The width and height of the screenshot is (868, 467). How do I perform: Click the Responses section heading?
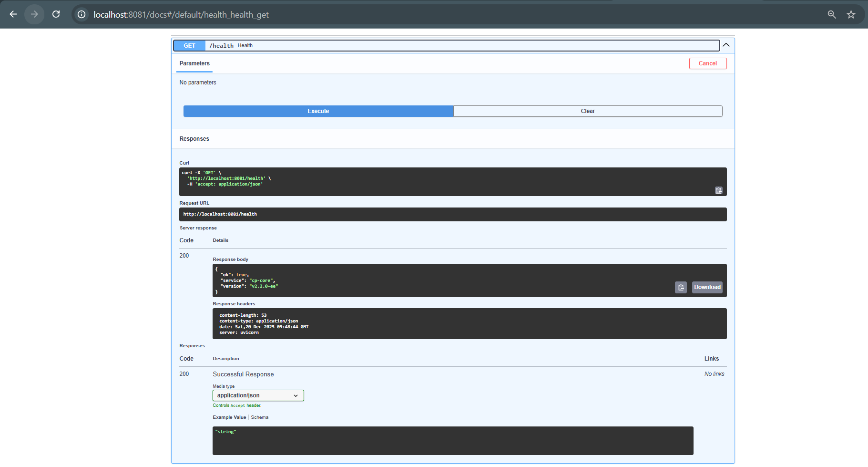pos(194,139)
